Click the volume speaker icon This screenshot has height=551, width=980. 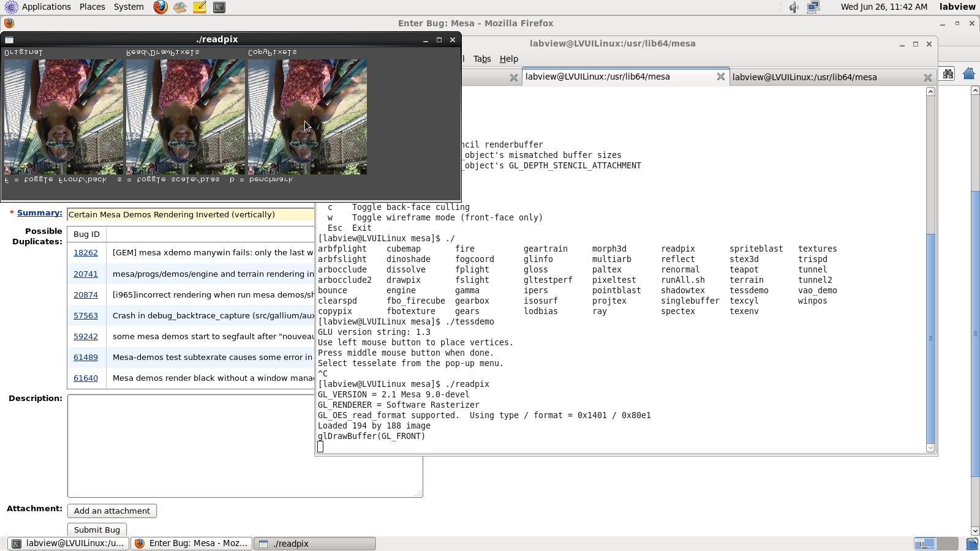pyautogui.click(x=794, y=7)
